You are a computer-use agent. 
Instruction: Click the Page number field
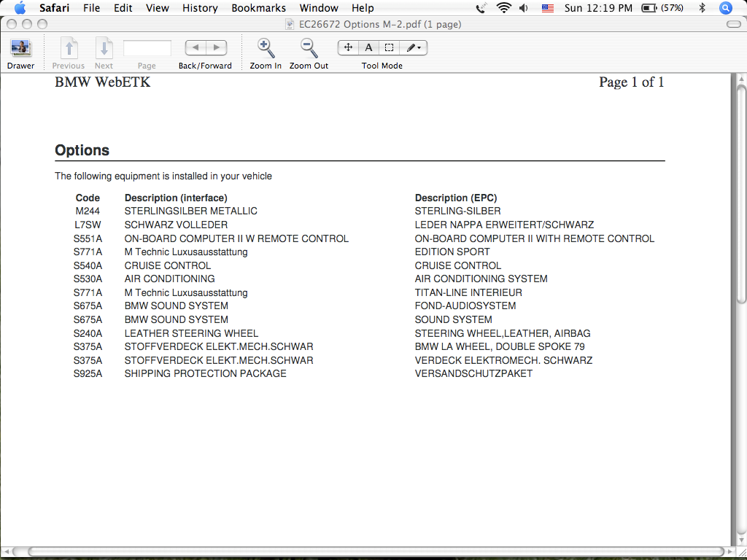click(x=147, y=48)
